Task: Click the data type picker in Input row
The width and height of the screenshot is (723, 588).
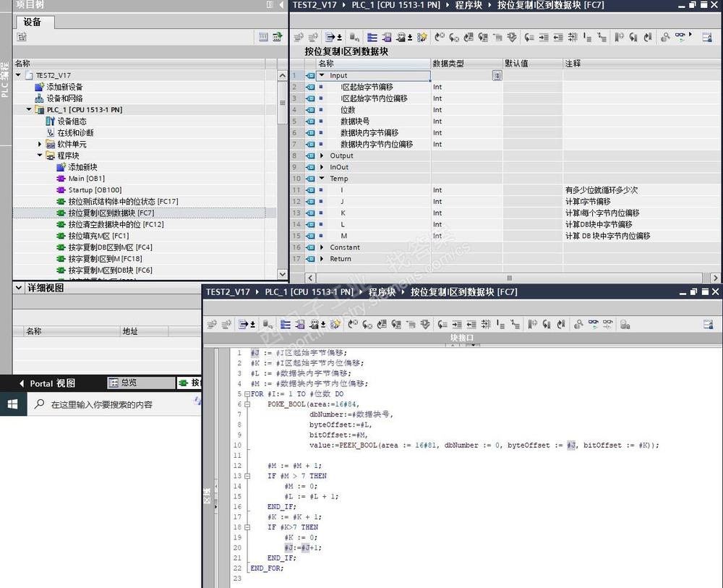Action: (x=497, y=75)
